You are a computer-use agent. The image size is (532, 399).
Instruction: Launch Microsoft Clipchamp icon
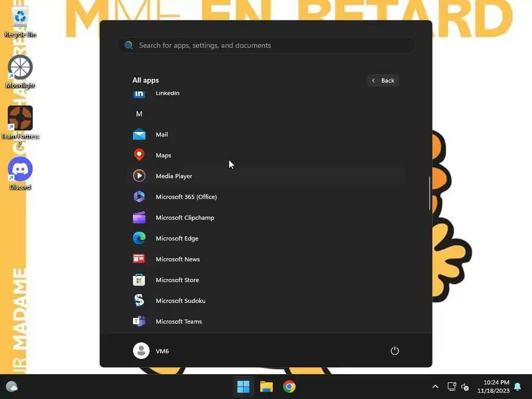click(139, 218)
